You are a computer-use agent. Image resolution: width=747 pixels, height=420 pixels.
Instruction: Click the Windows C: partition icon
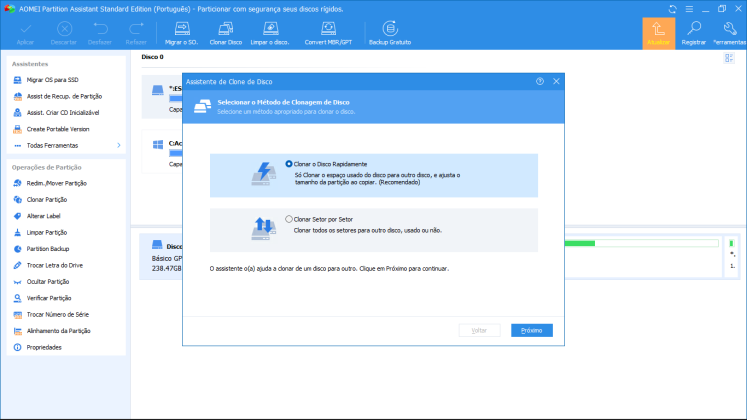coord(158,145)
